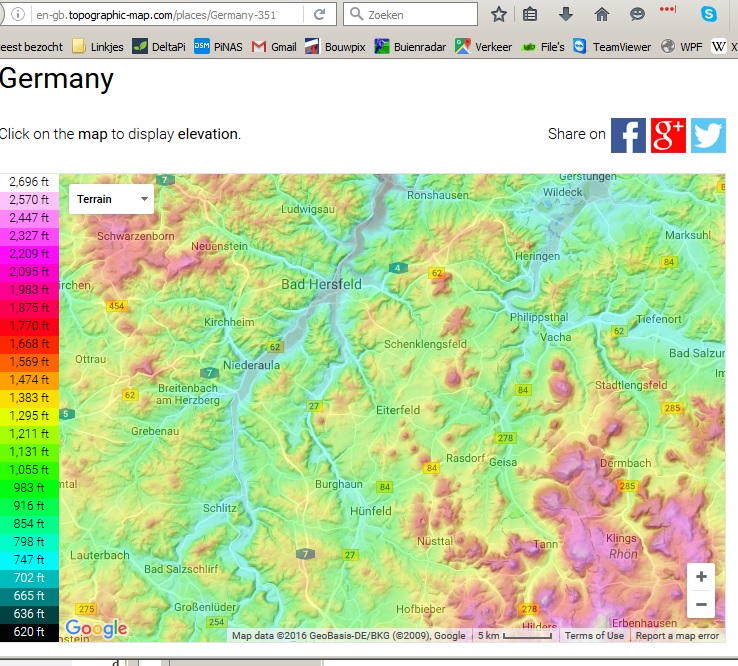This screenshot has height=666, width=738.
Task: Click Report a map error
Action: pyautogui.click(x=677, y=636)
